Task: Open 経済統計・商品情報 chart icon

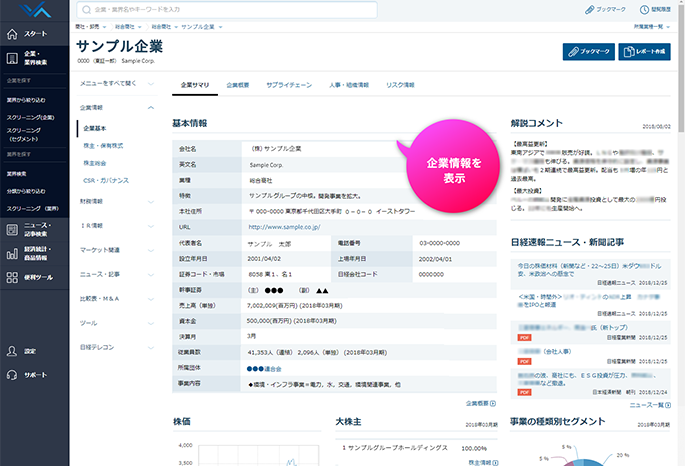Action: pyautogui.click(x=12, y=253)
